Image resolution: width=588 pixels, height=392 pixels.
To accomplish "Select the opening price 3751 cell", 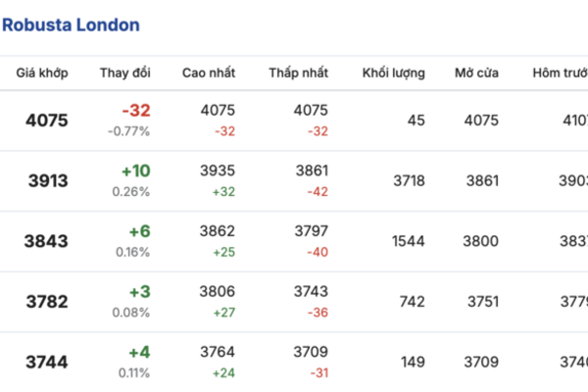I will (480, 302).
